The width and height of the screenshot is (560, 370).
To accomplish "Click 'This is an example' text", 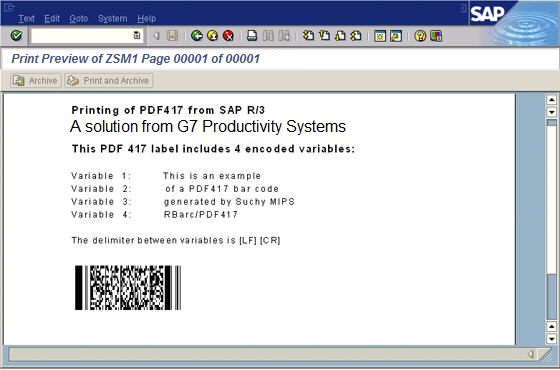I will click(212, 176).
